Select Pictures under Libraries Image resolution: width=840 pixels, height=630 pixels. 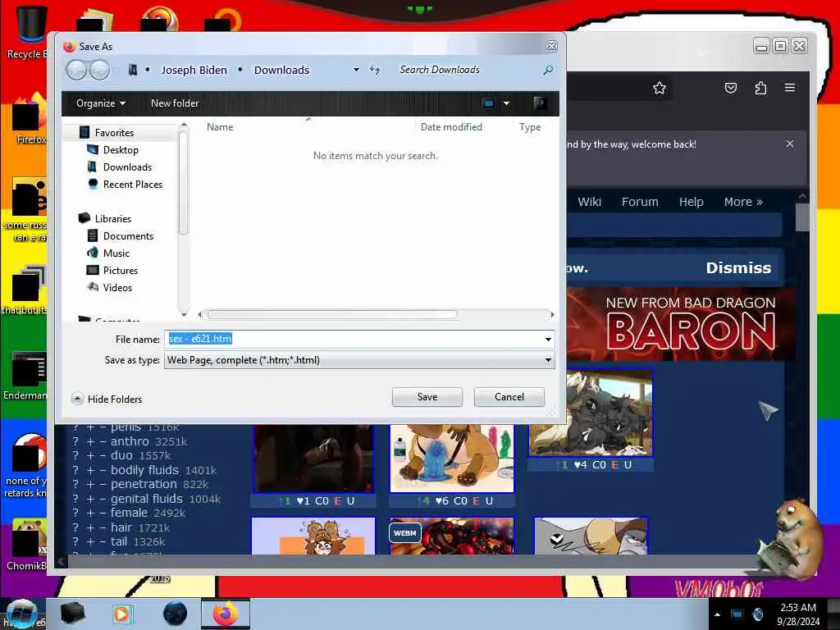pyautogui.click(x=120, y=271)
